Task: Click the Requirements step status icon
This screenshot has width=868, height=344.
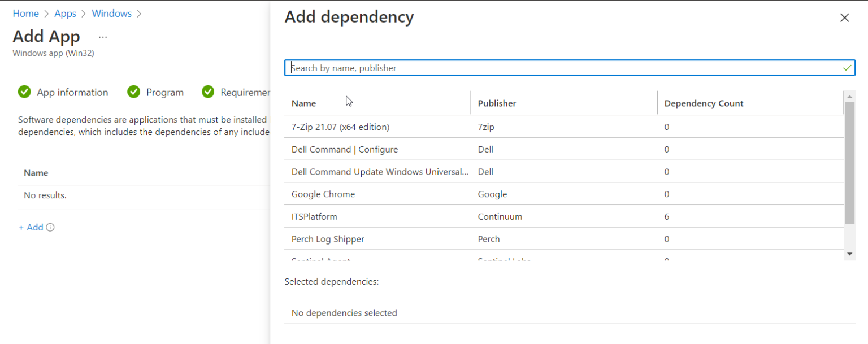Action: pyautogui.click(x=209, y=92)
